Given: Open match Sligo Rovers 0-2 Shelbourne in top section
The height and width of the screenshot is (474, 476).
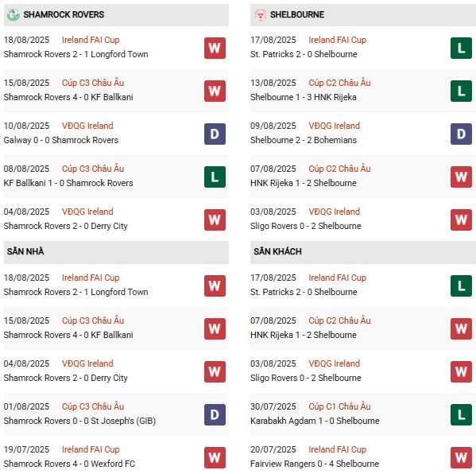Looking at the screenshot, I should point(305,226).
